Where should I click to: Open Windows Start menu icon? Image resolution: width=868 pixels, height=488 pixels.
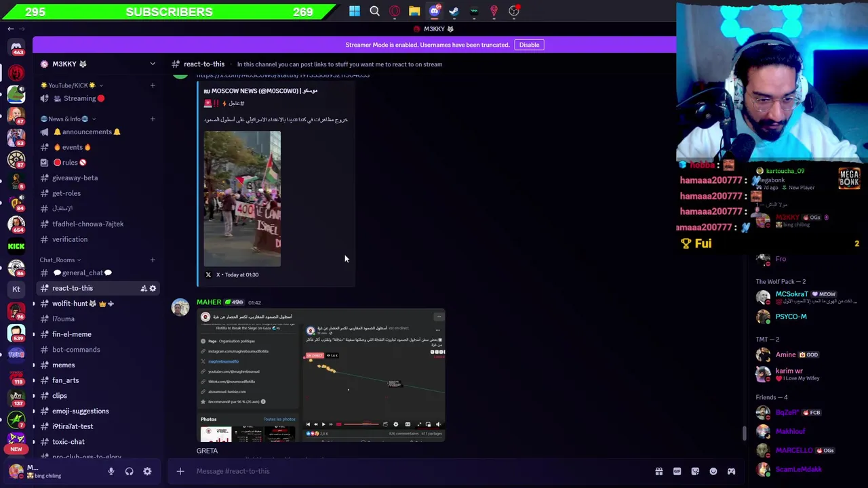tap(355, 11)
